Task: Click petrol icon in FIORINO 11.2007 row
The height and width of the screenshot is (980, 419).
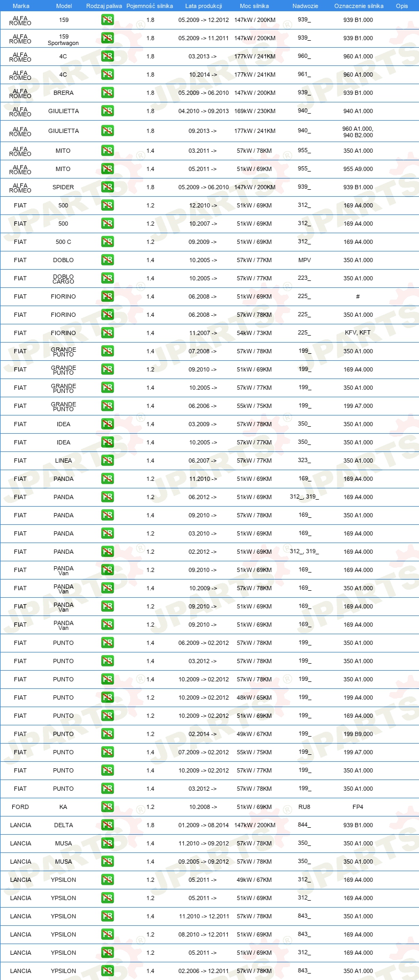Action: 107,333
